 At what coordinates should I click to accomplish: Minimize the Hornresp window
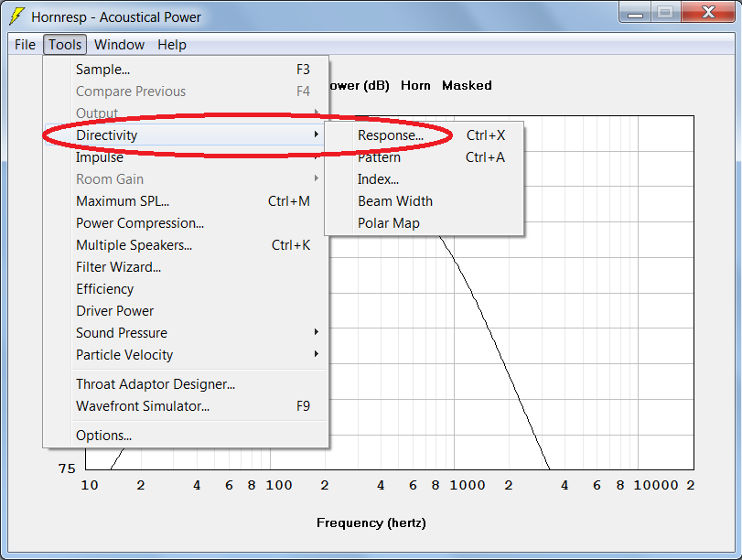(635, 12)
